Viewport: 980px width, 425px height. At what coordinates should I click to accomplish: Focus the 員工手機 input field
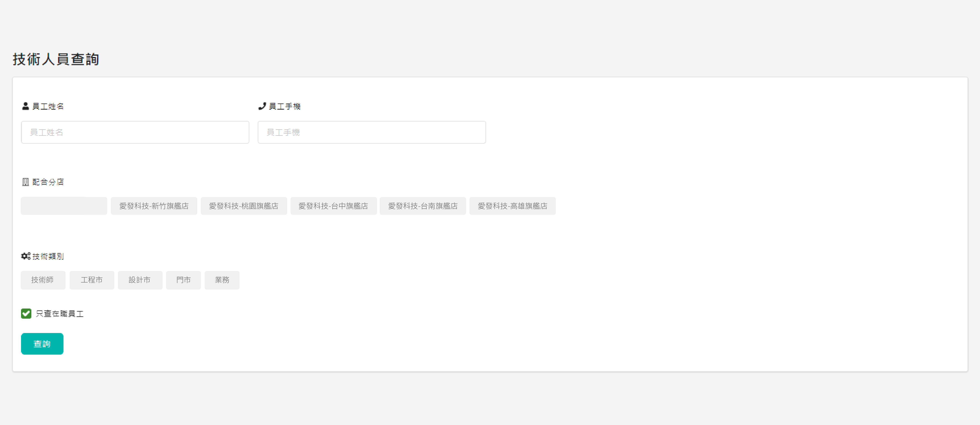click(x=372, y=132)
